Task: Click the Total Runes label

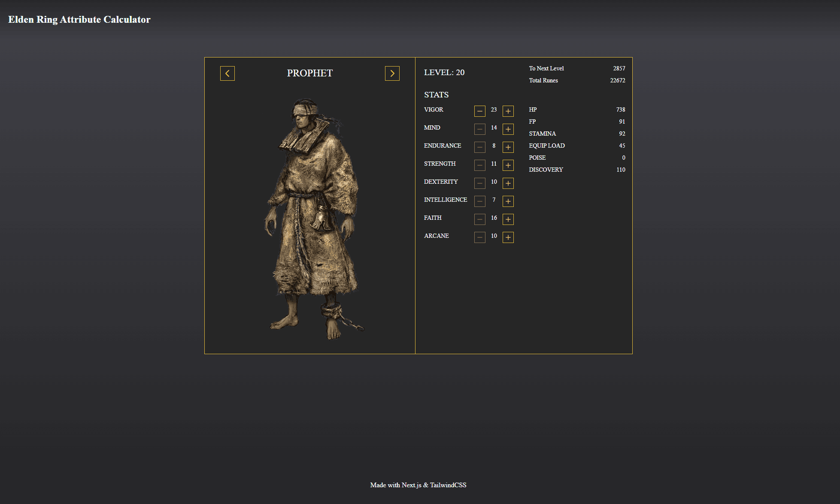Action: tap(543, 81)
